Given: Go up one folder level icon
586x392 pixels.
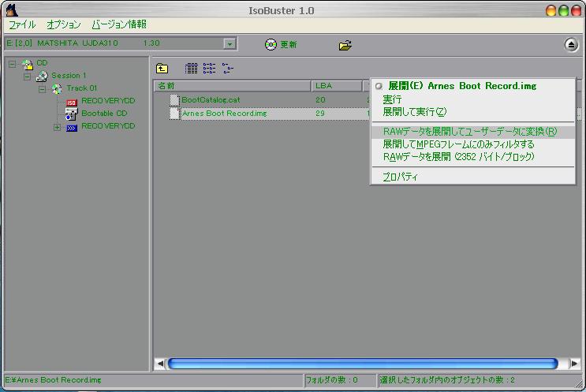Looking at the screenshot, I should click(162, 69).
